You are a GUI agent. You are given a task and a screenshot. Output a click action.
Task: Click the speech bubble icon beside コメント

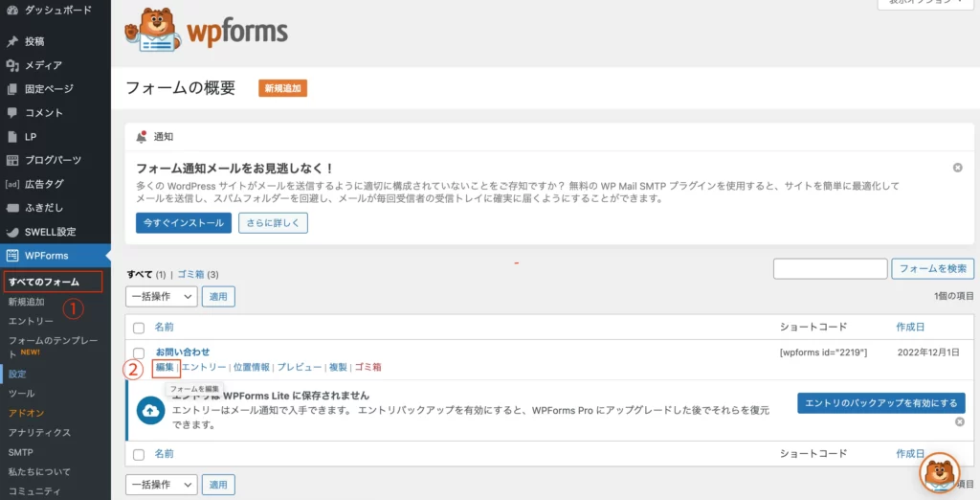coord(11,113)
